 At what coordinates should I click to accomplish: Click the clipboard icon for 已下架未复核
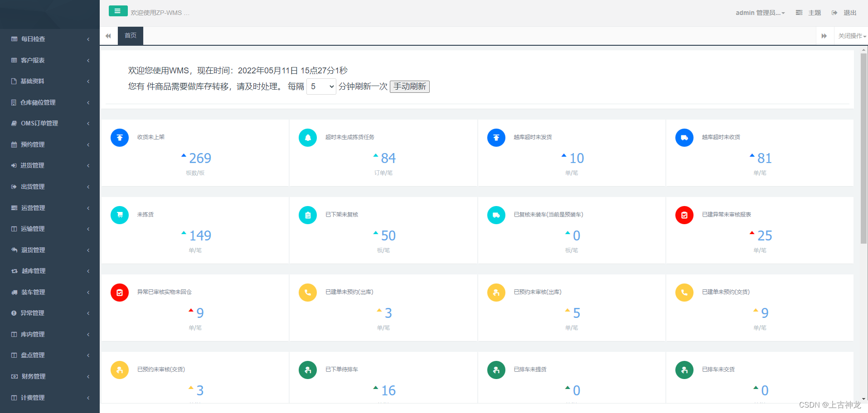tap(308, 215)
